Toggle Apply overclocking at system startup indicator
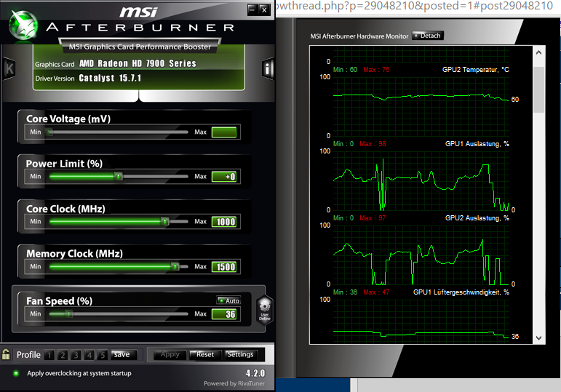Screen dimensions: 561x392 tap(16, 373)
